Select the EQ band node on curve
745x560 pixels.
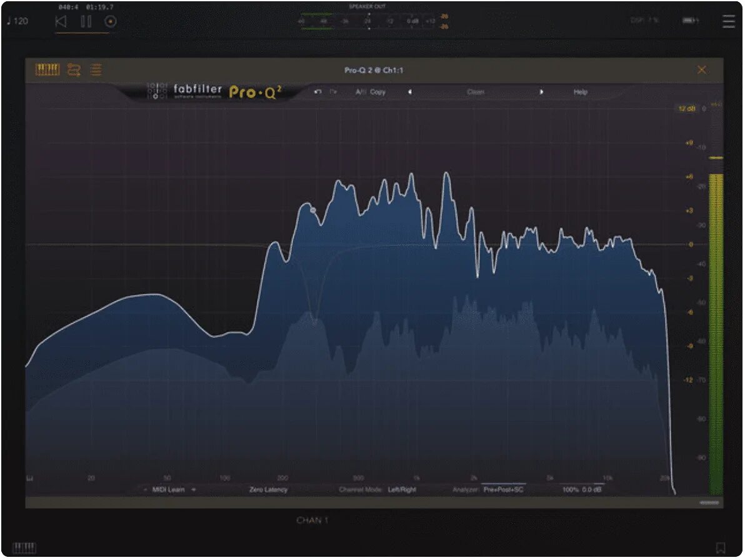tap(313, 209)
